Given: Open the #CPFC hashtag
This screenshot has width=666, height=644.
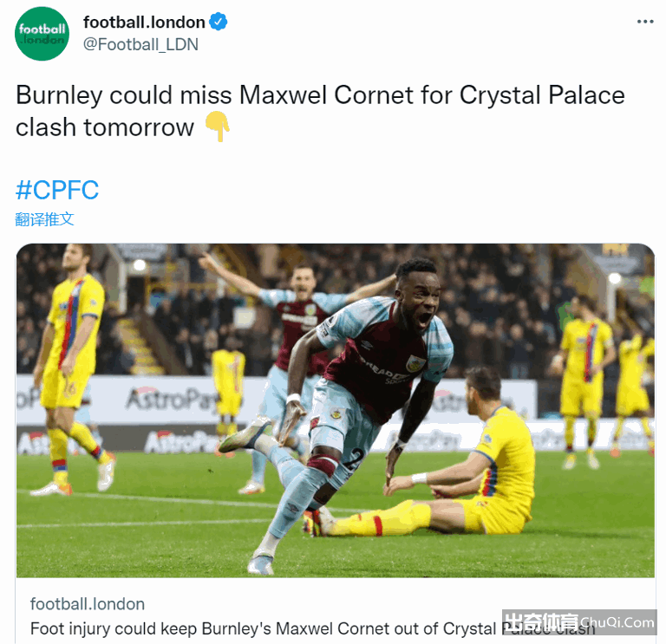Looking at the screenshot, I should [x=57, y=190].
